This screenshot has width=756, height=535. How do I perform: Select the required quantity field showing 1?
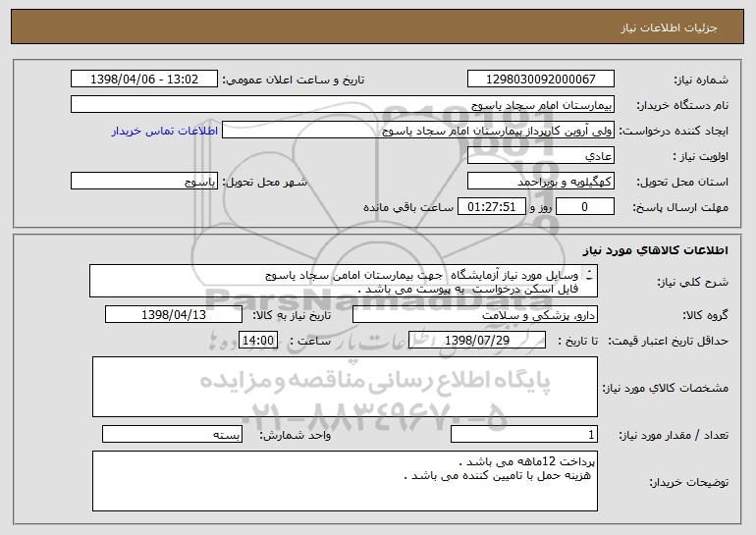coord(524,435)
